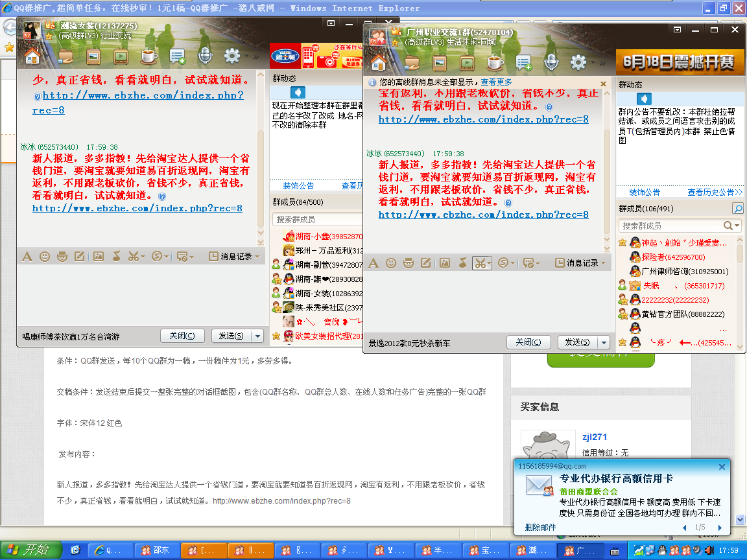Open the group settings gear icon
Screen dimensions: 747x560
(x=578, y=62)
